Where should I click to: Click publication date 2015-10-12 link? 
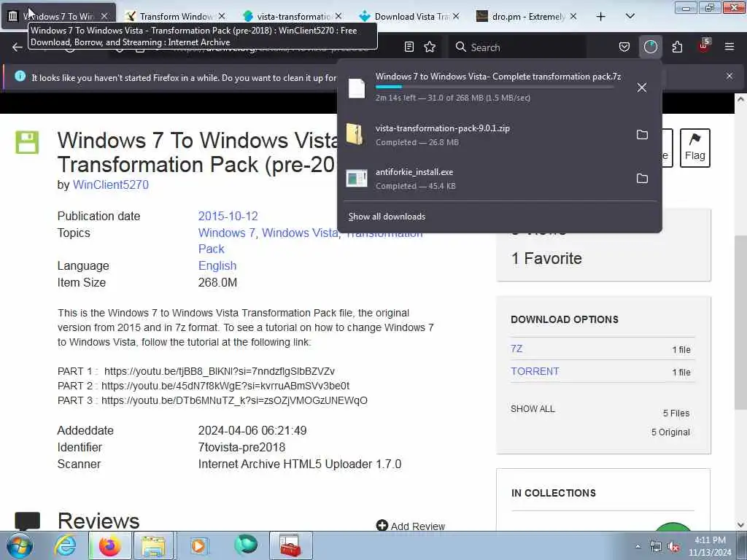pyautogui.click(x=228, y=216)
